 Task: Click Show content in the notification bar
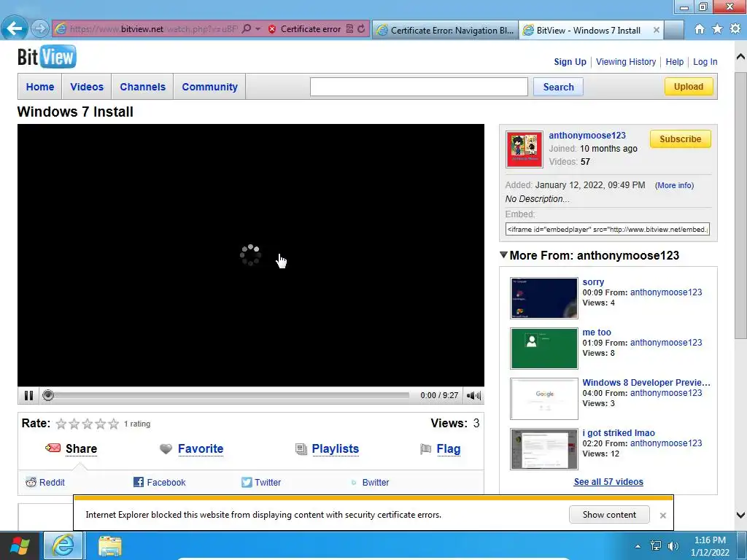609,515
